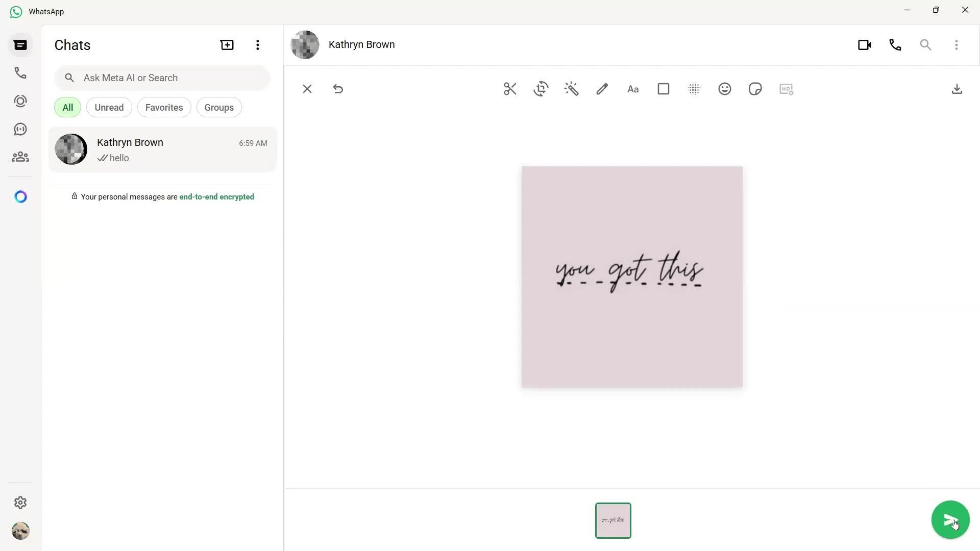Viewport: 980px width, 551px height.
Task: Open Meta AI from the sidebar
Action: (20, 196)
